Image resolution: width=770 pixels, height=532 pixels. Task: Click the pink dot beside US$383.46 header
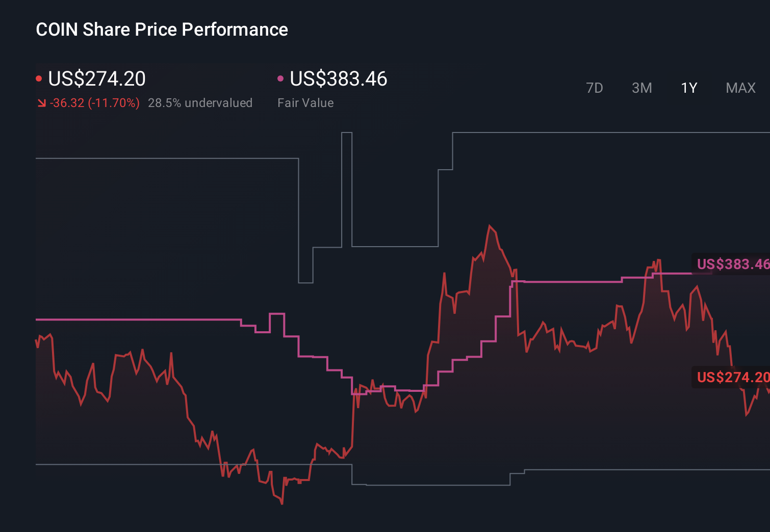(280, 78)
